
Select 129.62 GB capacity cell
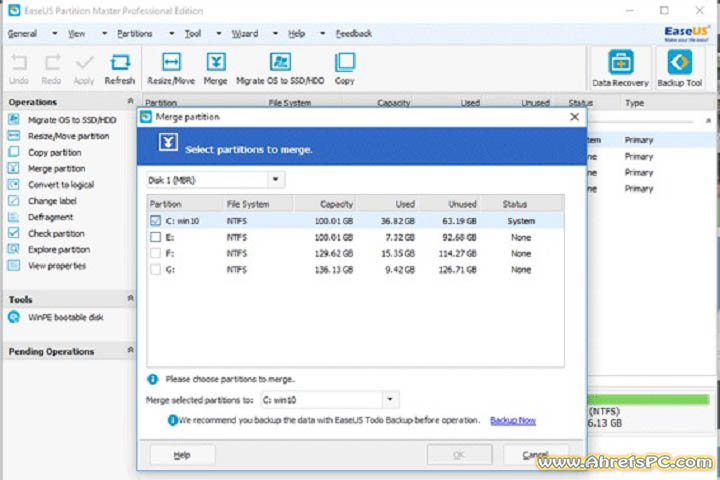click(x=334, y=254)
